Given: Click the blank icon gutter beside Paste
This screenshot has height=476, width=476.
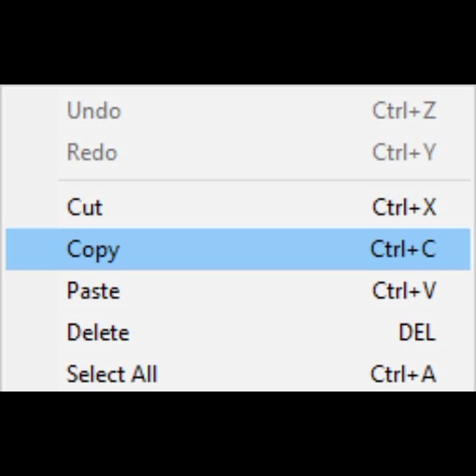Looking at the screenshot, I should point(31,290).
